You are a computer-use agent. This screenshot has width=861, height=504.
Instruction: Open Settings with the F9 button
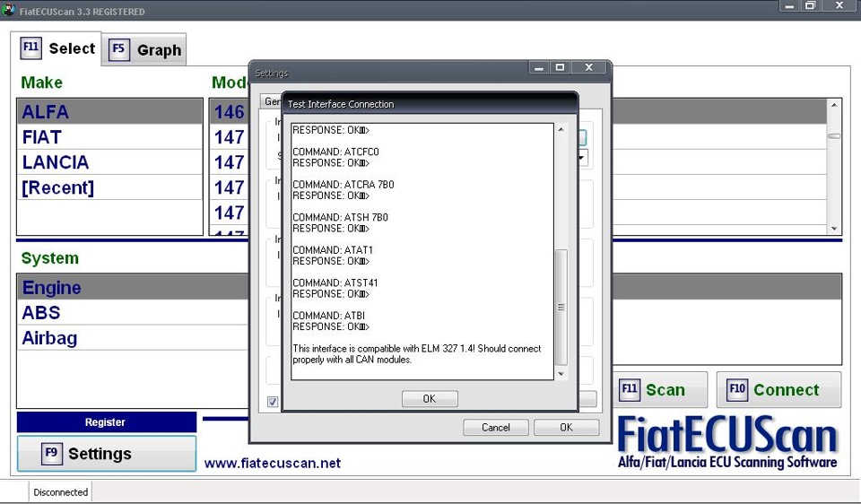click(106, 454)
